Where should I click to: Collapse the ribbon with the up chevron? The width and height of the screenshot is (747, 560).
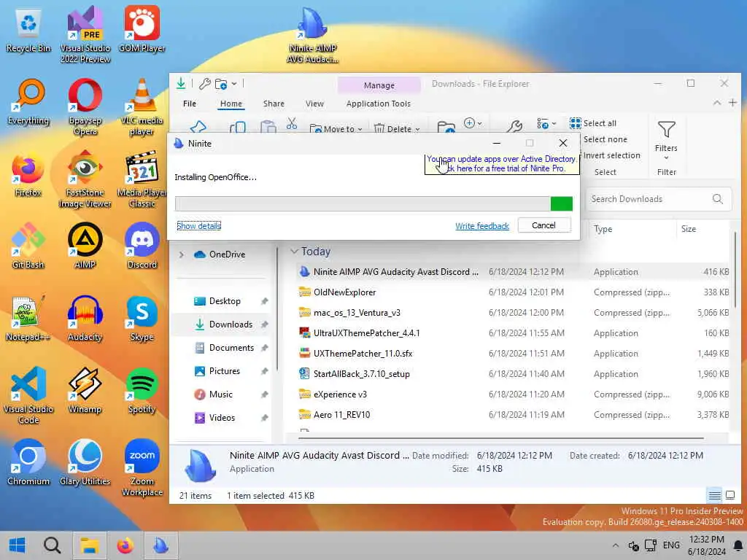coord(716,103)
